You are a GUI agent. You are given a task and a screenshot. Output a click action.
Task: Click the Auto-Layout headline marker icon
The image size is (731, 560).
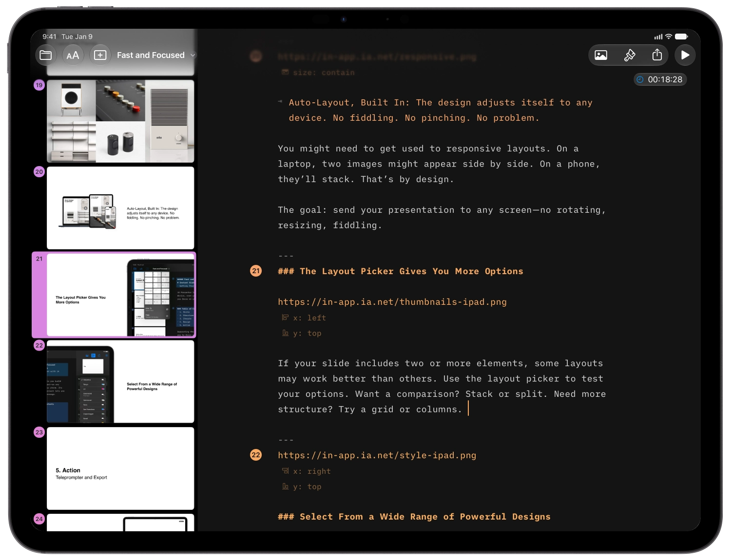280,102
